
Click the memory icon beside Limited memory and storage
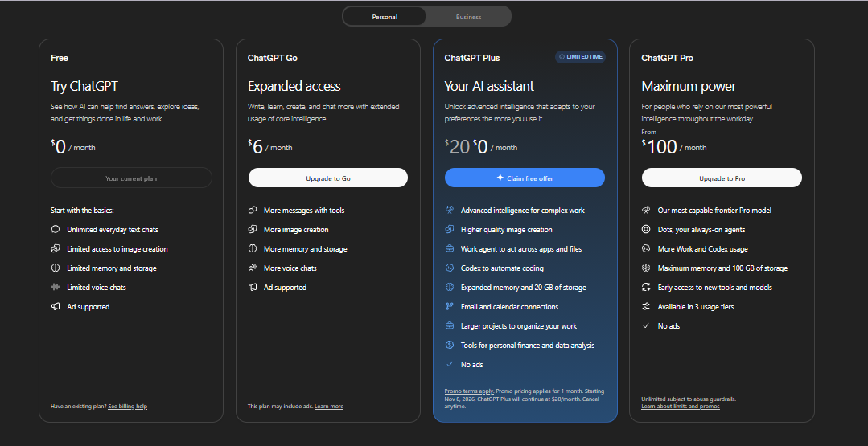click(x=56, y=268)
